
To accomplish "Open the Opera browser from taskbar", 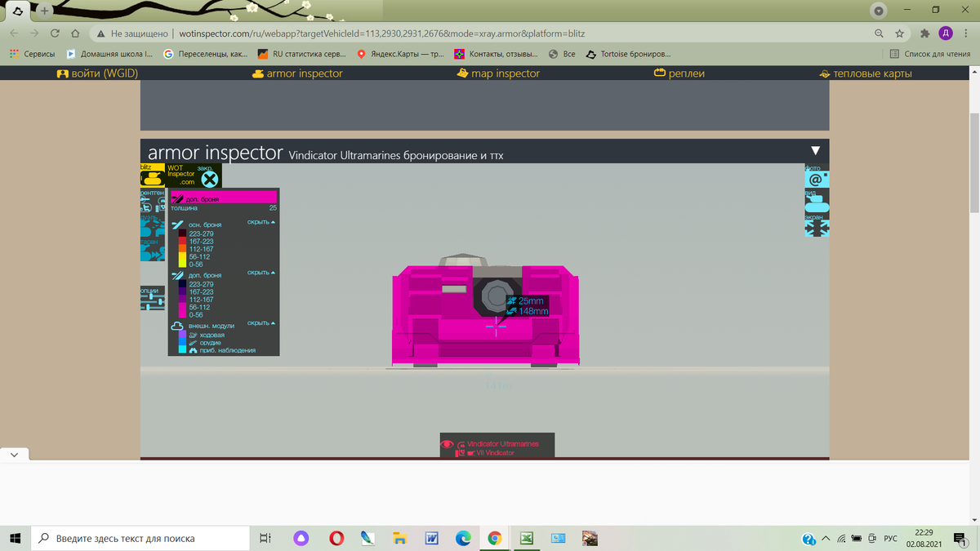I will 336,538.
